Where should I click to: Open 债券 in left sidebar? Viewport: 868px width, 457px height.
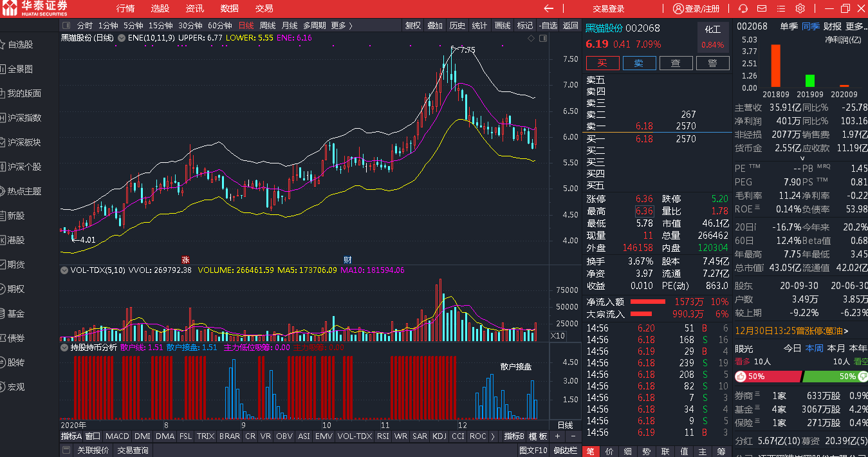[x=16, y=338]
